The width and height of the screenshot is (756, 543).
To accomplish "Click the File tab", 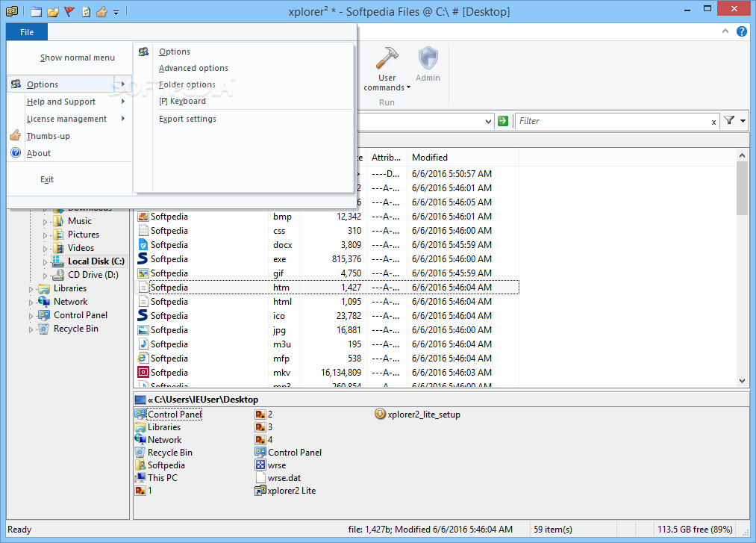I will coord(27,32).
